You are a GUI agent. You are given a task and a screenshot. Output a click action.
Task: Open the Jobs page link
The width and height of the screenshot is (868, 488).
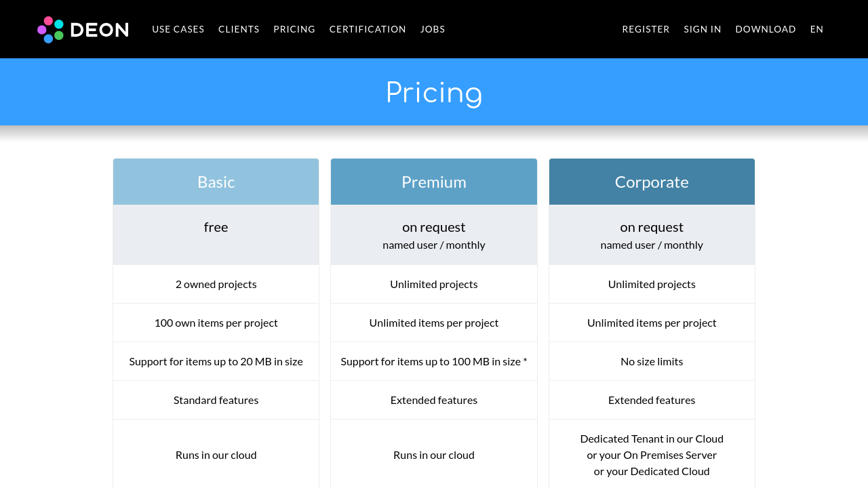(433, 29)
